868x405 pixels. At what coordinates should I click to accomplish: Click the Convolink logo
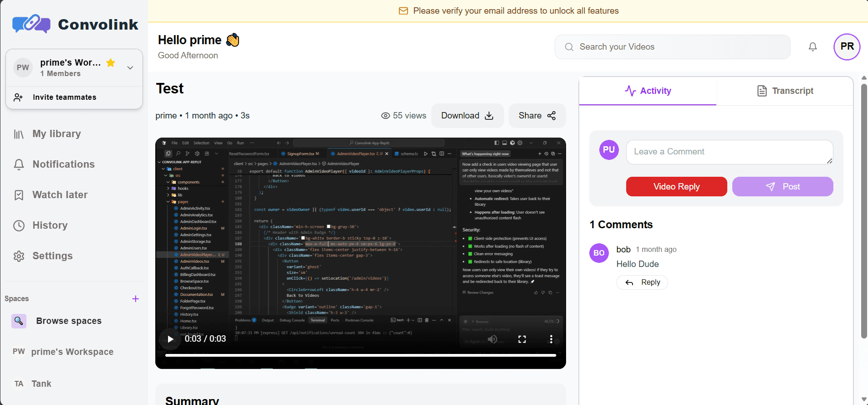75,24
